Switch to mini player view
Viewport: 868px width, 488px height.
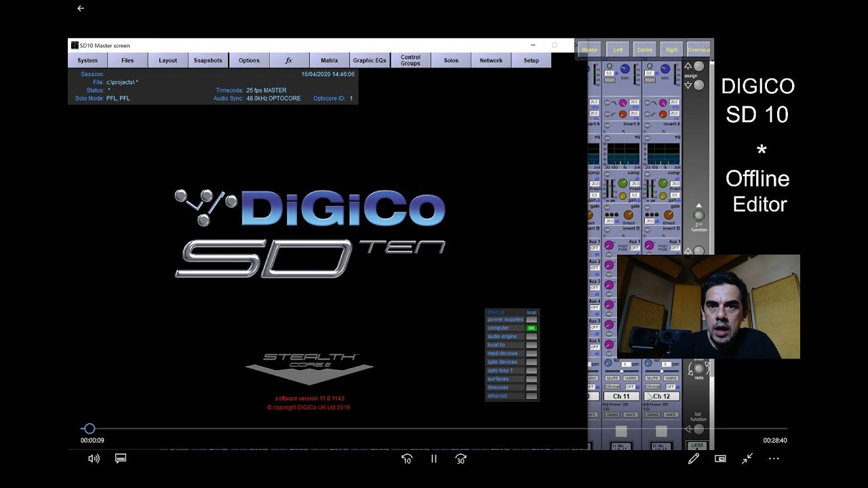[720, 459]
